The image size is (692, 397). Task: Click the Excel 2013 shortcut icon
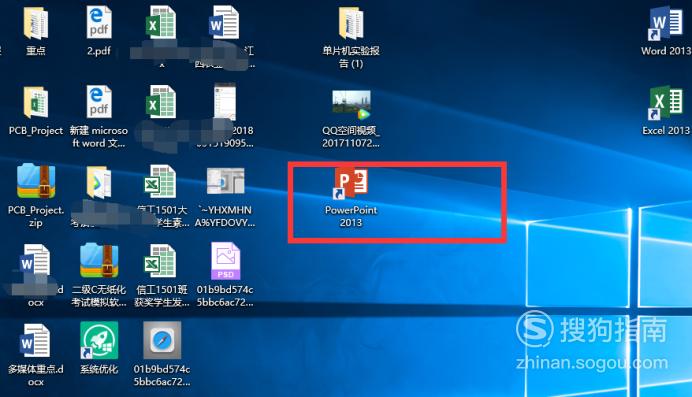pos(666,103)
